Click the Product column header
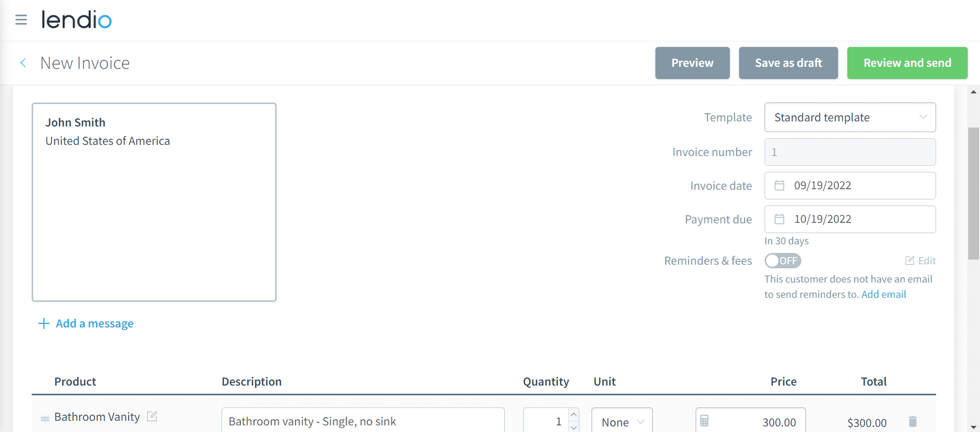 pyautogui.click(x=75, y=382)
